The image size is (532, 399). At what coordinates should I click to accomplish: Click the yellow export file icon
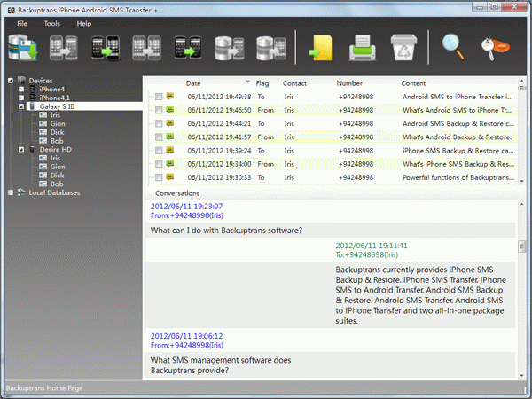click(x=321, y=48)
